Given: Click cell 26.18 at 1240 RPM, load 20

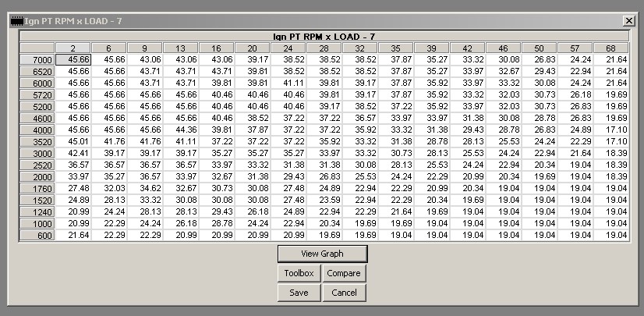Looking at the screenshot, I should [x=252, y=212].
